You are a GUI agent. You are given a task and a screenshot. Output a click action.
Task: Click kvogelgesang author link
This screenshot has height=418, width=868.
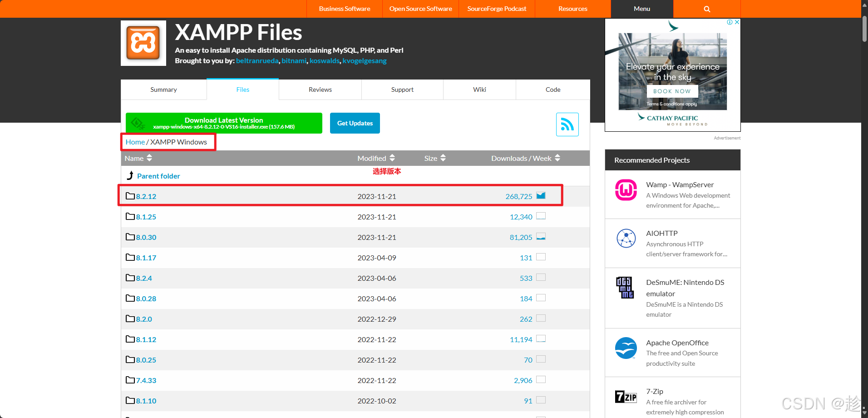pos(365,60)
